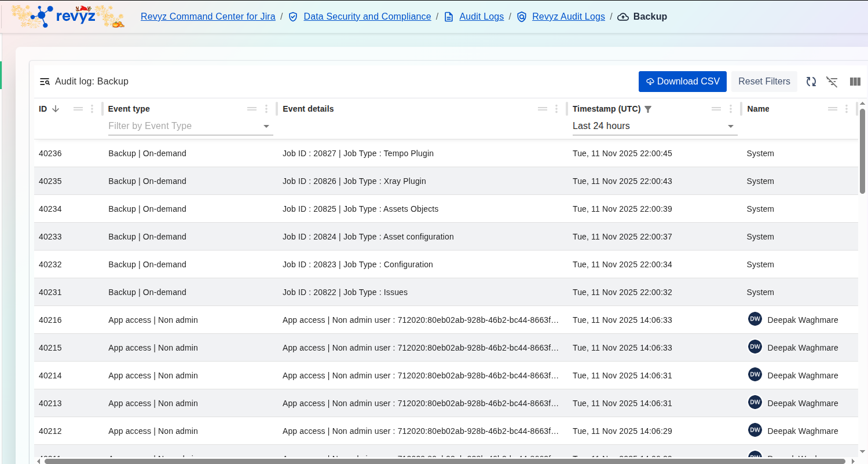Click the clear filters (crossed-out filter) icon

pyautogui.click(x=832, y=82)
